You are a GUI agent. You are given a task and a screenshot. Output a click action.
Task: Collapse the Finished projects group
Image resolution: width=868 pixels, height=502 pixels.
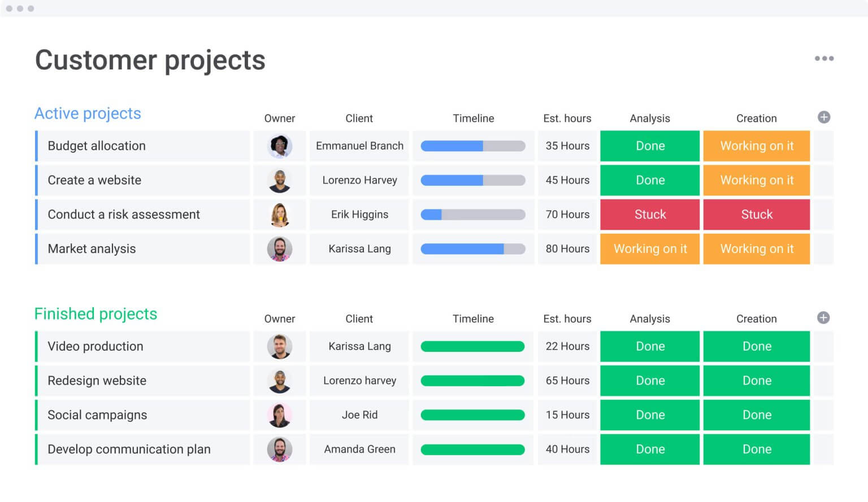[x=96, y=313]
